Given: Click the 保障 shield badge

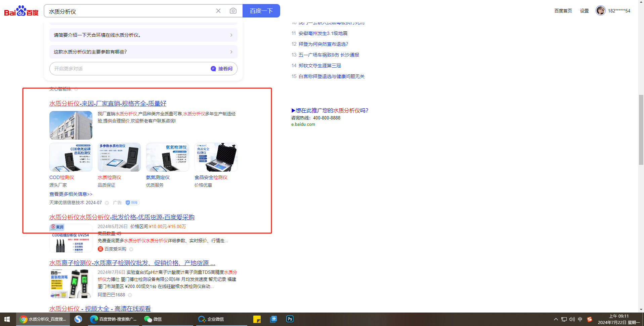Looking at the screenshot, I should (x=132, y=203).
